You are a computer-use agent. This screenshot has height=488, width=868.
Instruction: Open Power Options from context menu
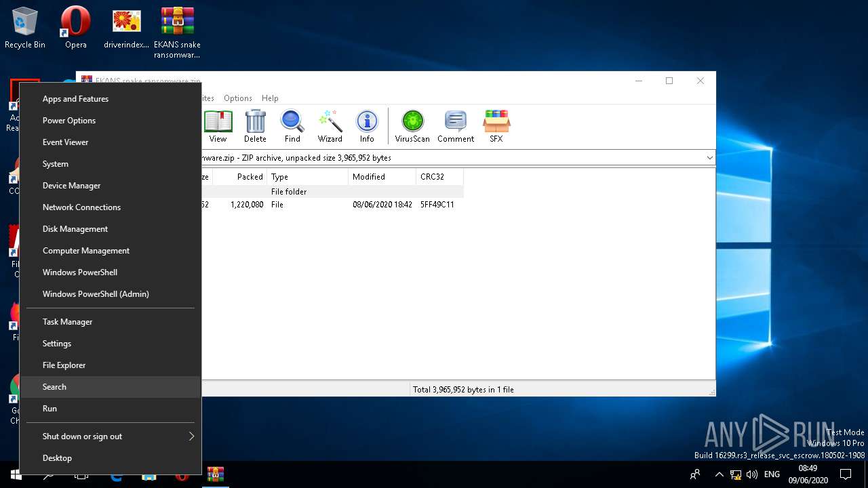click(111, 121)
